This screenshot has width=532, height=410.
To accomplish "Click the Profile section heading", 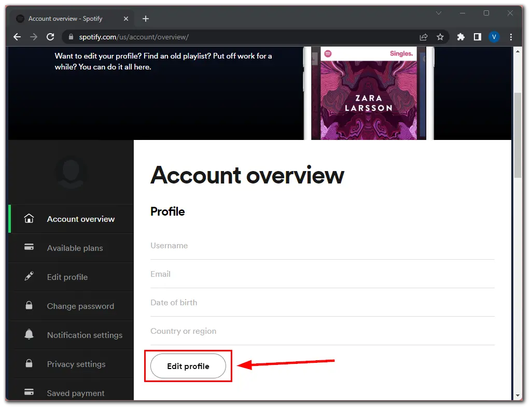I will 167,211.
